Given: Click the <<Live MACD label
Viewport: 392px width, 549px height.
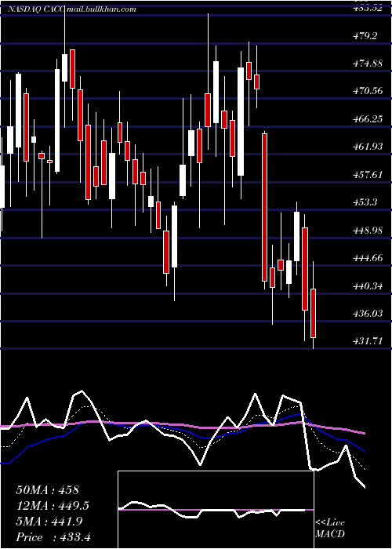Looking at the screenshot, I should [x=330, y=528].
